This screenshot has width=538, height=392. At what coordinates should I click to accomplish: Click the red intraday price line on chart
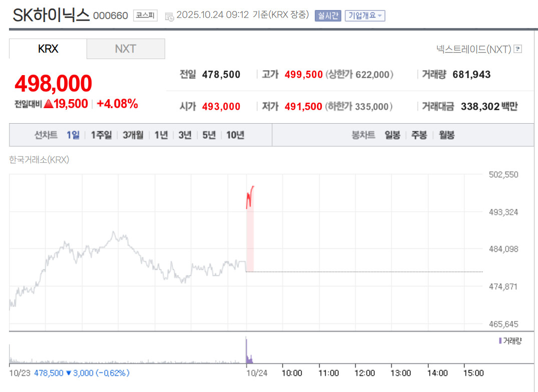pos(250,197)
